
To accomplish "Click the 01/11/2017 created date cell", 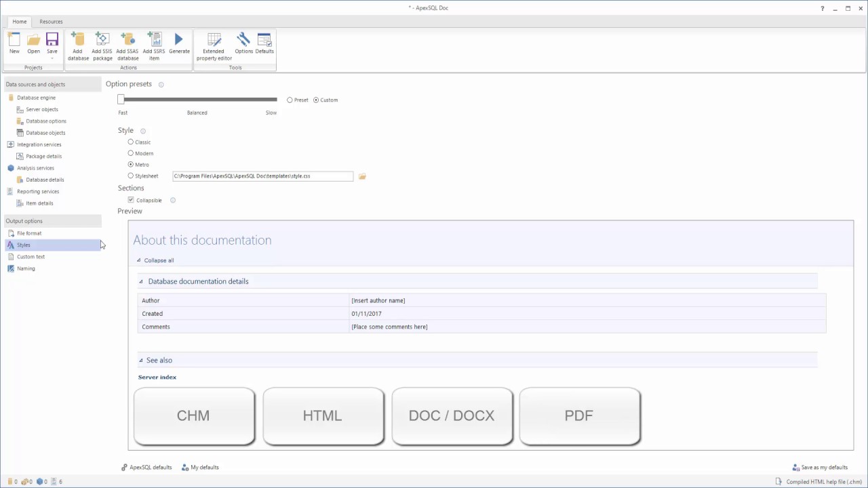I will (587, 314).
